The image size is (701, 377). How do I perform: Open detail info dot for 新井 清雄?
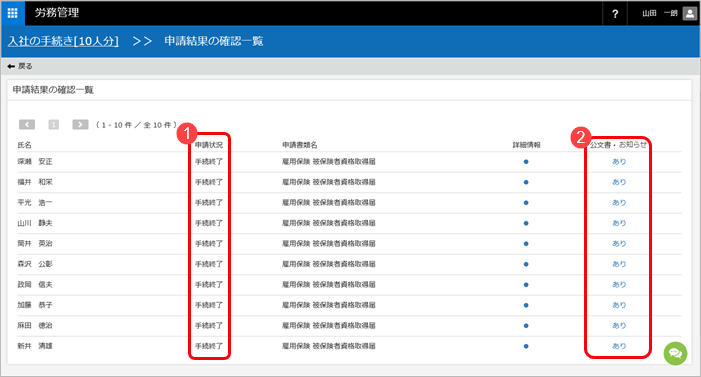click(x=526, y=346)
